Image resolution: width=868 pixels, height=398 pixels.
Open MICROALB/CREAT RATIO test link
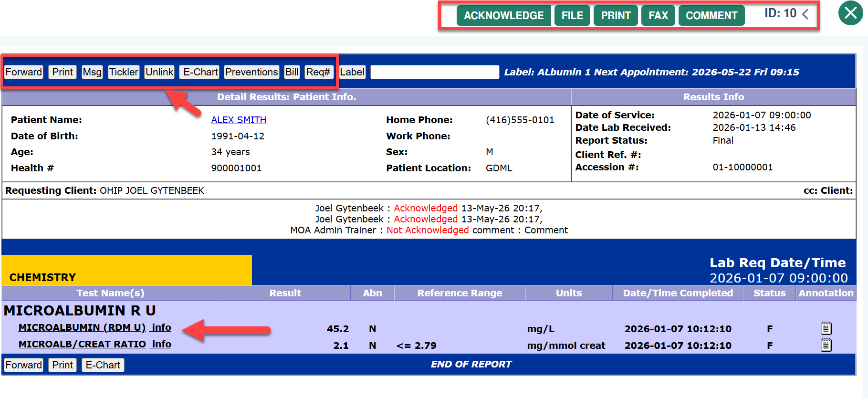82,344
